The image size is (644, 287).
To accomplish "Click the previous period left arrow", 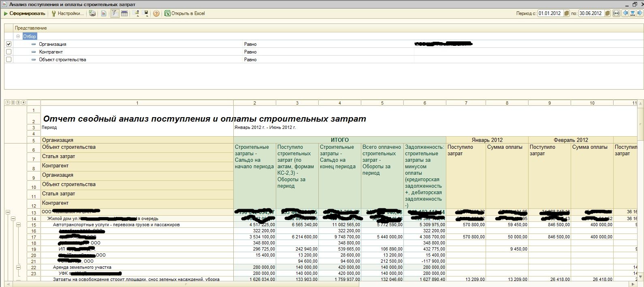I will coord(625,13).
